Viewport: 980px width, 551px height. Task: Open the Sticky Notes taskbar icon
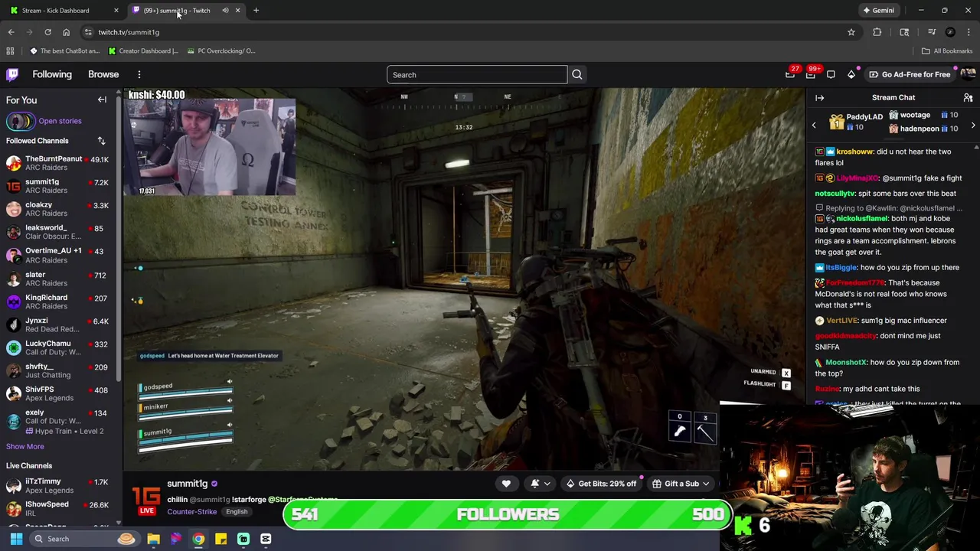[220, 539]
